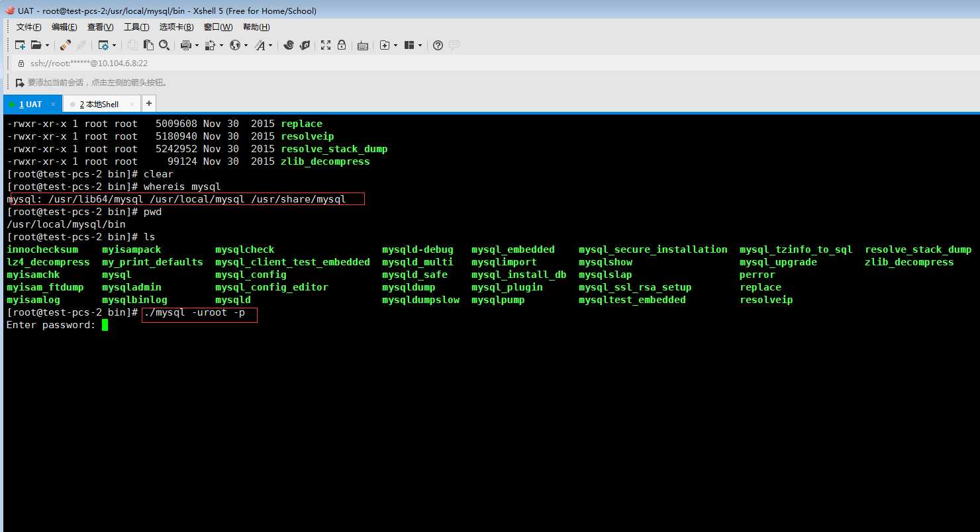The height and width of the screenshot is (532, 980).
Task: Open the 窗口(W) menu
Action: 218,27
